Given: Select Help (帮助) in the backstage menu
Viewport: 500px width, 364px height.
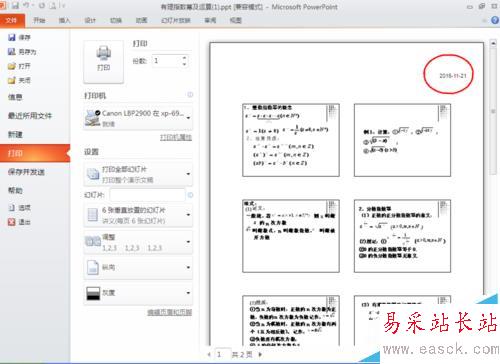Looking at the screenshot, I should [15, 191].
